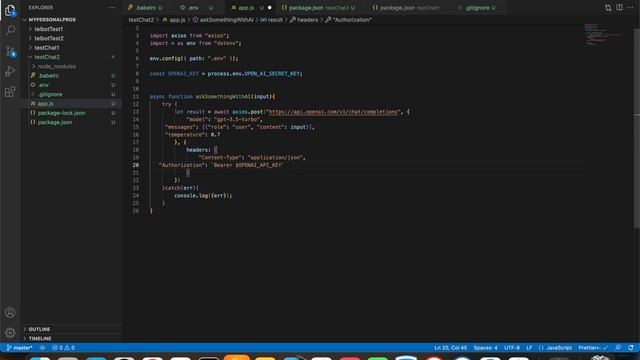Open the Search view in activity bar
Screen dimensions: 640x360
point(10,30)
